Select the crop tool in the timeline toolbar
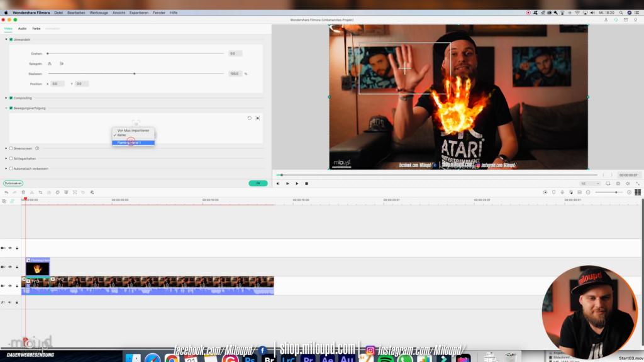The image size is (644, 362). [x=40, y=192]
